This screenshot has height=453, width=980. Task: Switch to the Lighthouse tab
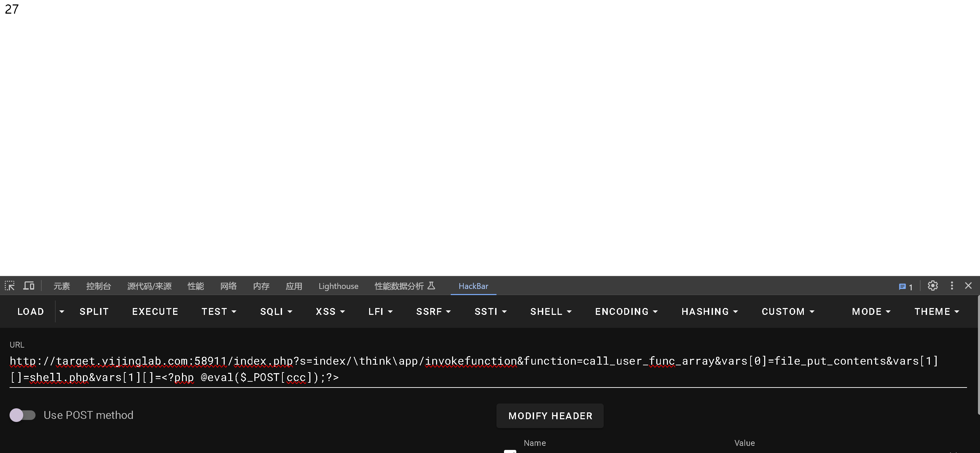click(338, 286)
